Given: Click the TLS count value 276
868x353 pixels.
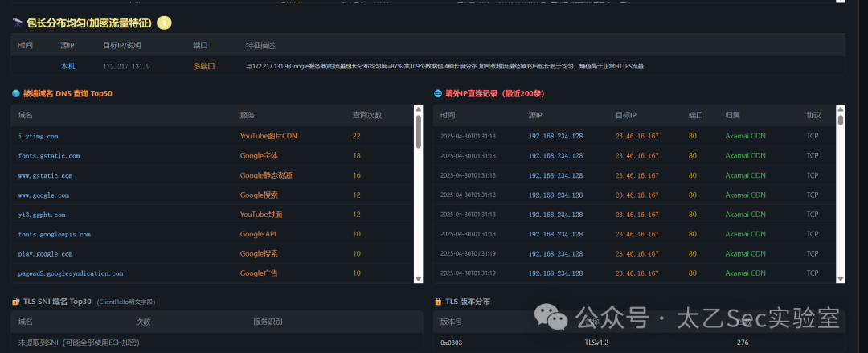Looking at the screenshot, I should [743, 343].
